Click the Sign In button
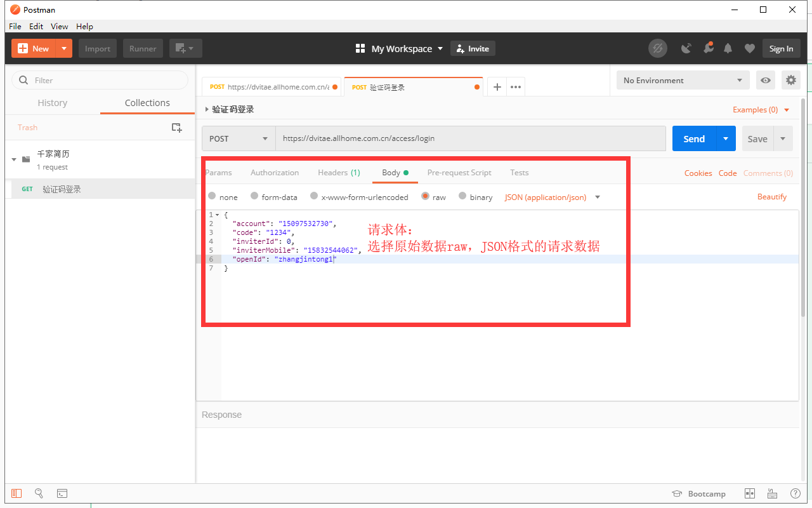 [x=781, y=48]
